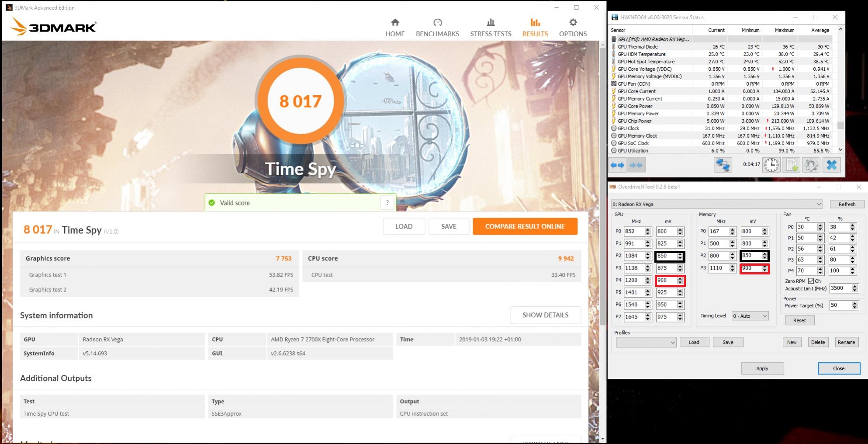Load the selected profile in OverdriveNTool

coord(694,343)
